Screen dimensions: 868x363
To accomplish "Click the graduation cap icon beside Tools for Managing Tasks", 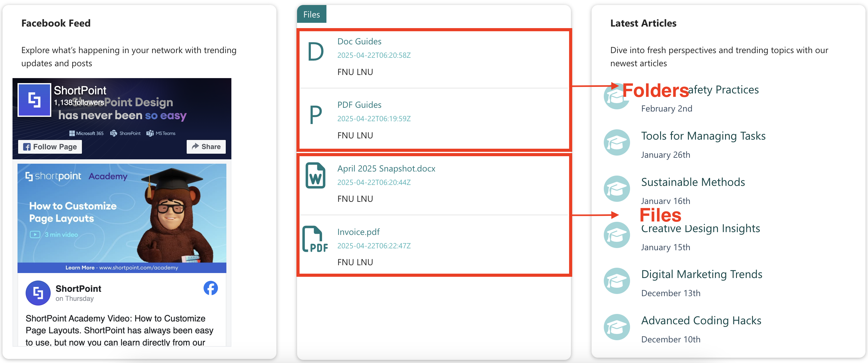I will pos(616,143).
